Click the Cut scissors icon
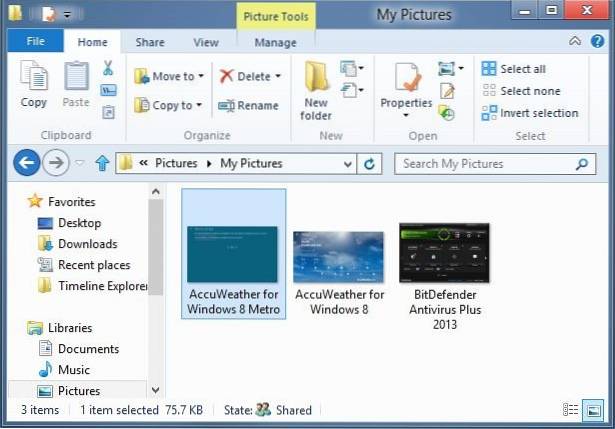The width and height of the screenshot is (615, 429). (108, 68)
